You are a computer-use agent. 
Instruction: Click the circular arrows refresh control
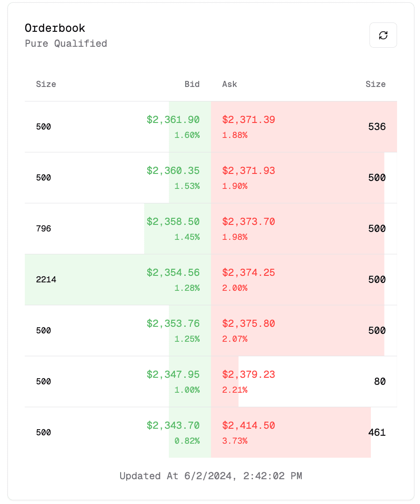[383, 35]
